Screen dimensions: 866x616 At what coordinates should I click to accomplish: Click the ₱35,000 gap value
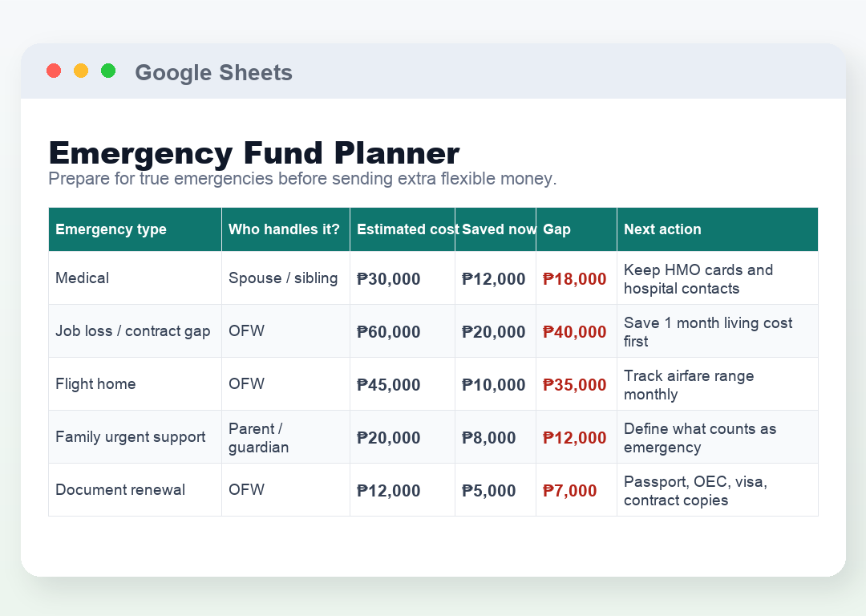click(574, 385)
